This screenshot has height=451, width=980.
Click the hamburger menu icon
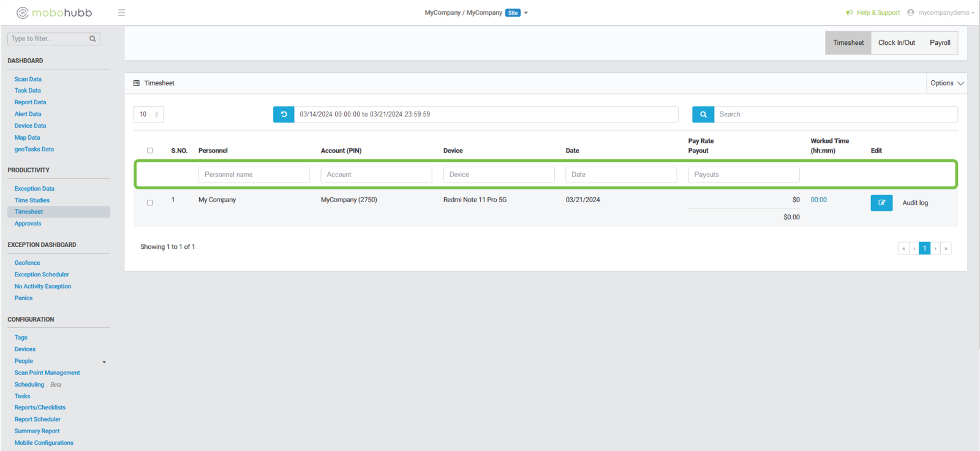[x=121, y=12]
